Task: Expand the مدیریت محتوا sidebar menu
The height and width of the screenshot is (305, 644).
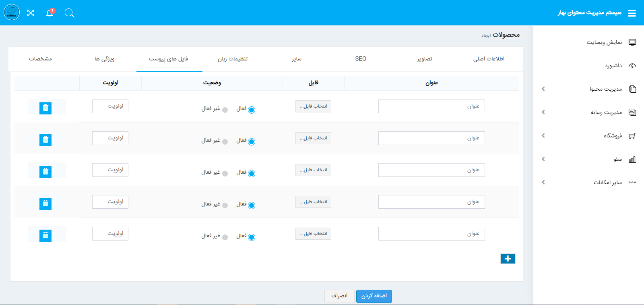Action: [x=605, y=89]
